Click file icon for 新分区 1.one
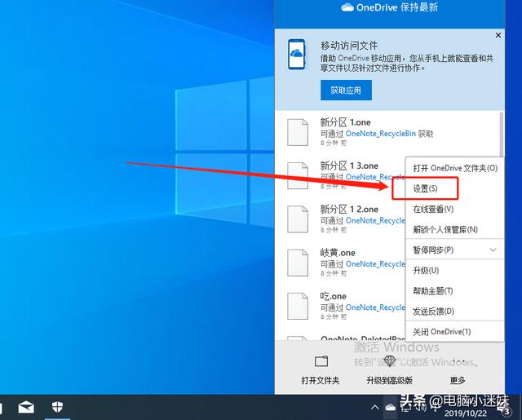Viewport: 522px width, 420px height. click(298, 132)
